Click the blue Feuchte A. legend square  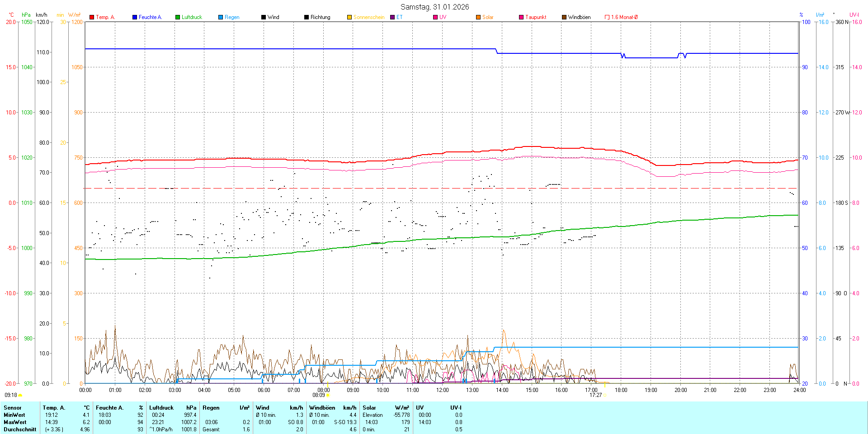pos(135,17)
